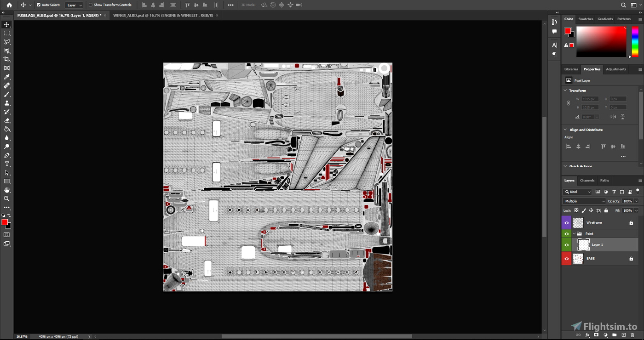Toggle lock all for layer
The image size is (644, 340).
(x=606, y=210)
